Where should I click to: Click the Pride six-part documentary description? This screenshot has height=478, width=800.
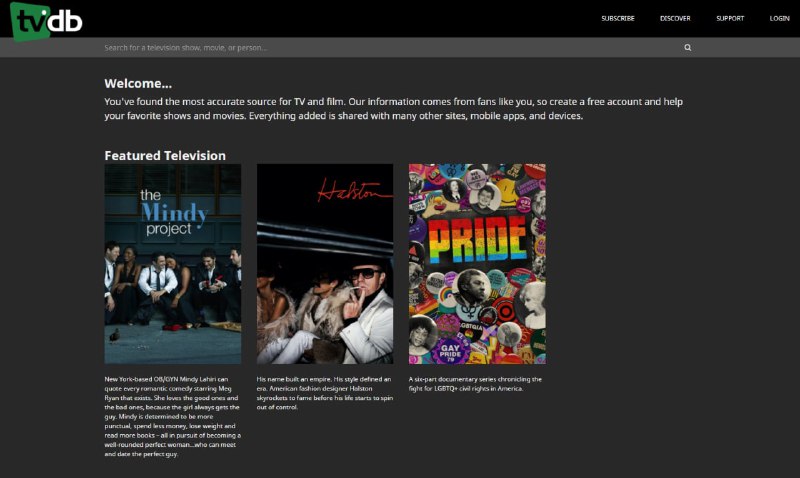pyautogui.click(x=475, y=384)
